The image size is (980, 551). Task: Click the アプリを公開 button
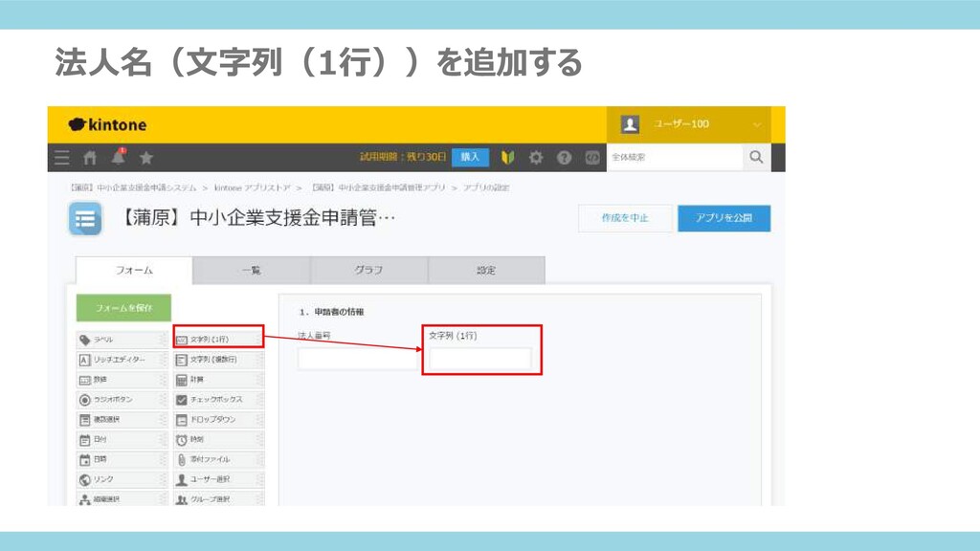click(x=724, y=218)
